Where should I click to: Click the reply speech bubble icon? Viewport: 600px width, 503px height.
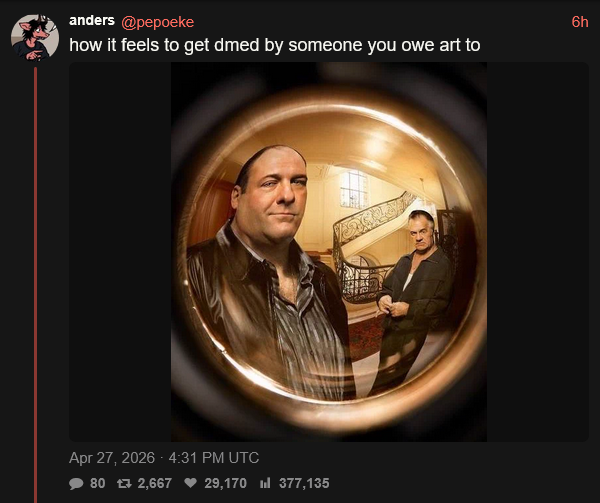pos(76,483)
